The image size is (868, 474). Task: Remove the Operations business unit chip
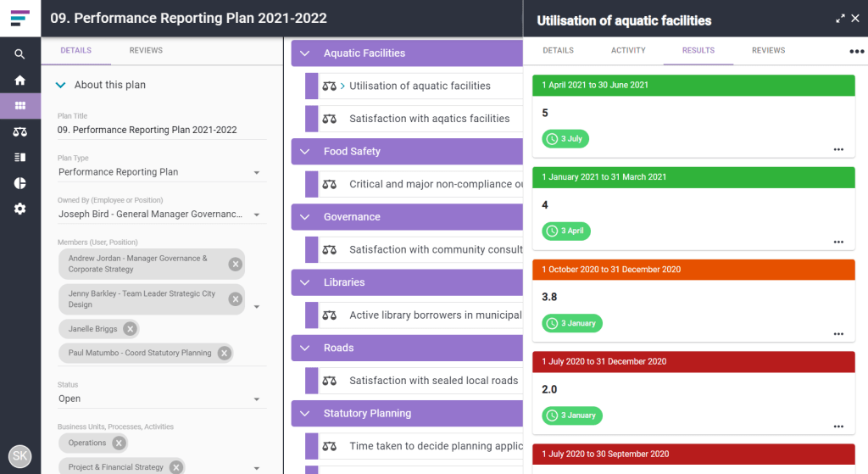pos(119,443)
